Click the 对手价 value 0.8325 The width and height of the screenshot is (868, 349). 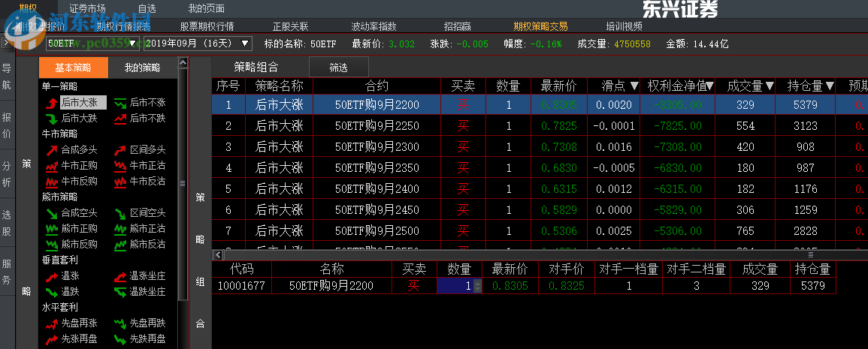pyautogui.click(x=567, y=285)
